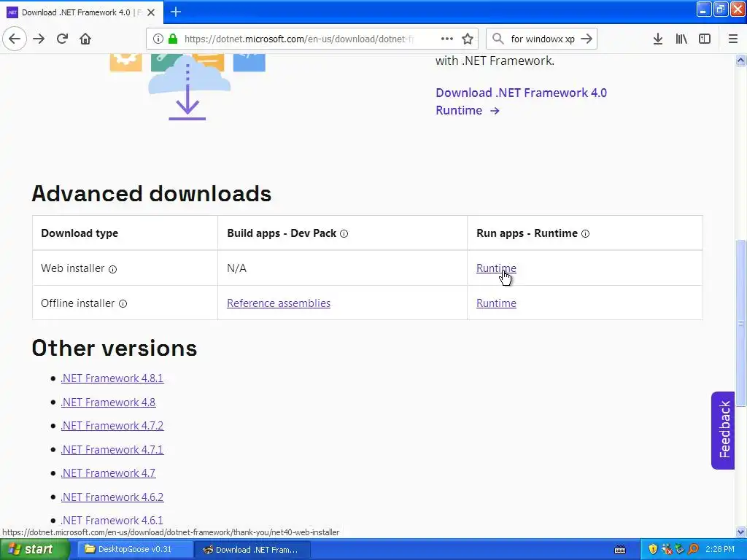Screen dimensions: 747x560
Task: Show site information icon in address bar
Action: [158, 39]
